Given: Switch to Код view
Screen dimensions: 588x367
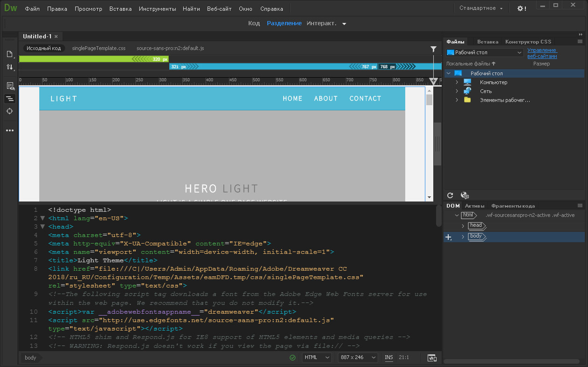Looking at the screenshot, I should [x=254, y=23].
